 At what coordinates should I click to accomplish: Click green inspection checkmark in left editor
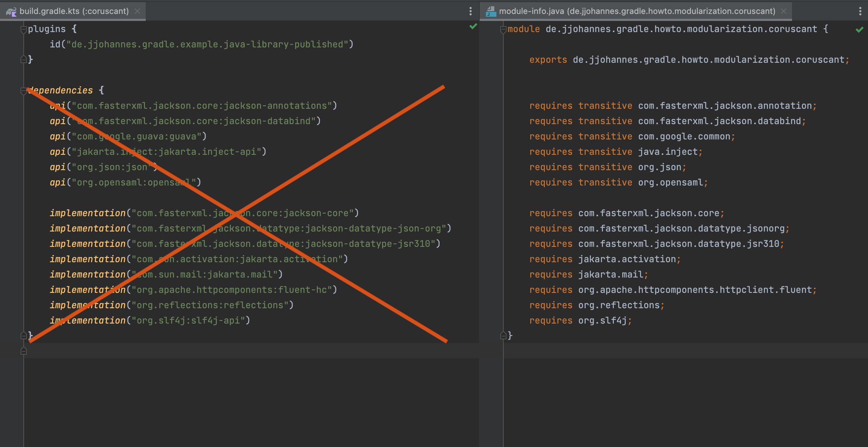pos(473,26)
